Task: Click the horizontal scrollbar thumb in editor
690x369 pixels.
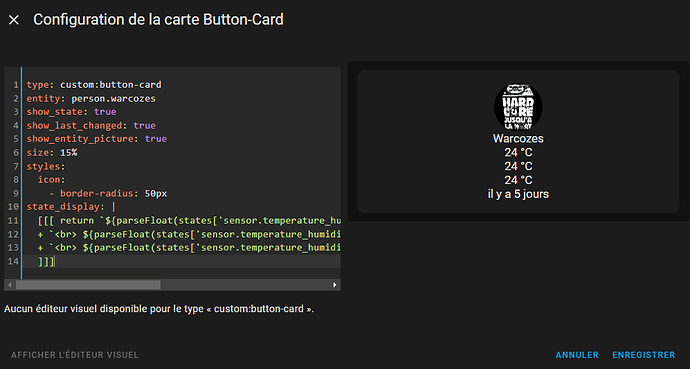Action: tap(88, 285)
